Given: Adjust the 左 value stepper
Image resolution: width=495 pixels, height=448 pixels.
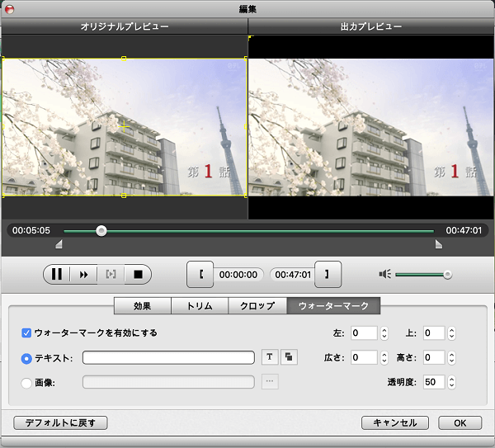Looking at the screenshot, I should point(384,332).
